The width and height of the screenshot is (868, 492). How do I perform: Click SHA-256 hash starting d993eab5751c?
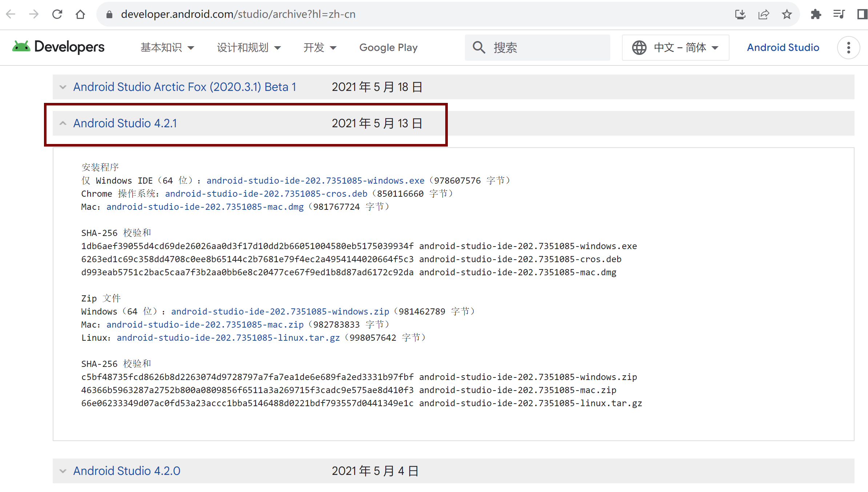pos(248,272)
